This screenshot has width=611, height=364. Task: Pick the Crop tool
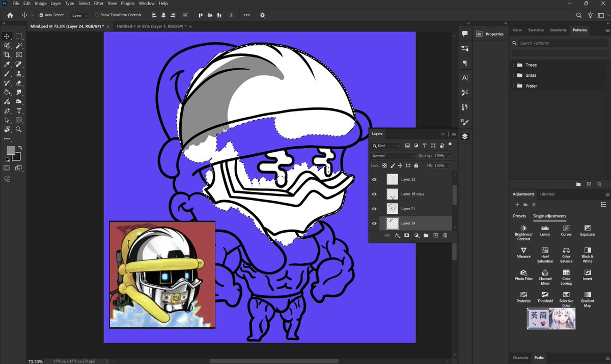[7, 54]
